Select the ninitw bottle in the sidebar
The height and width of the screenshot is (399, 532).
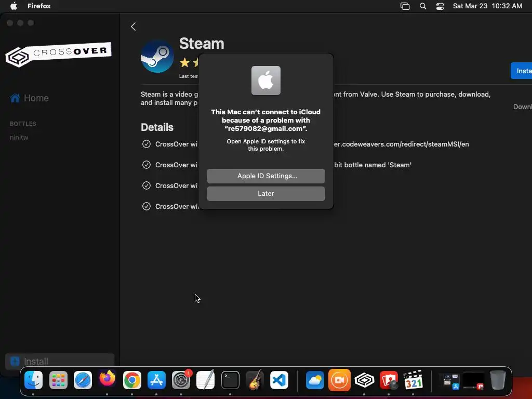coord(19,137)
